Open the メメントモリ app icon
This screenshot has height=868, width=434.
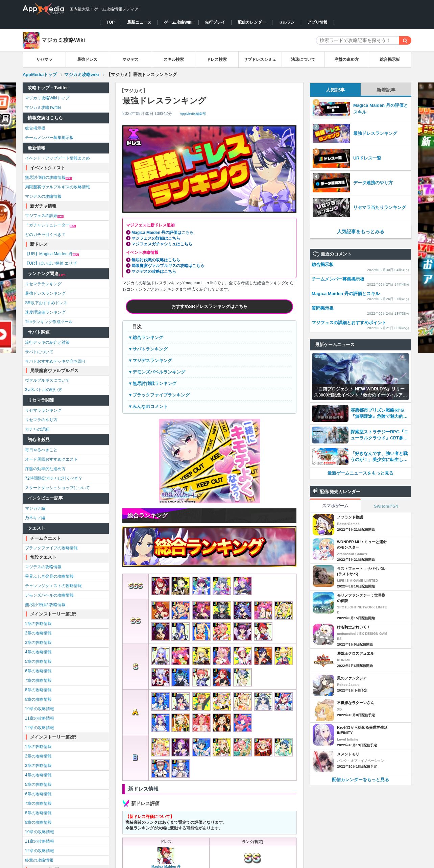tap(323, 762)
